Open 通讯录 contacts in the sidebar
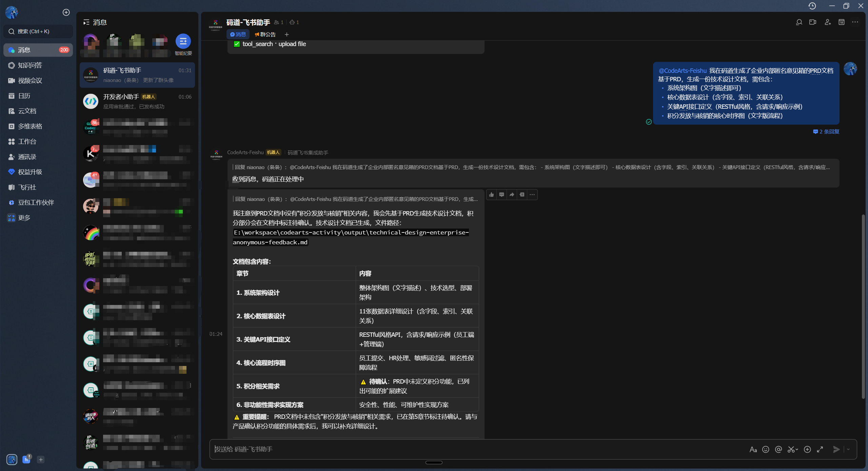868x471 pixels. click(38, 157)
